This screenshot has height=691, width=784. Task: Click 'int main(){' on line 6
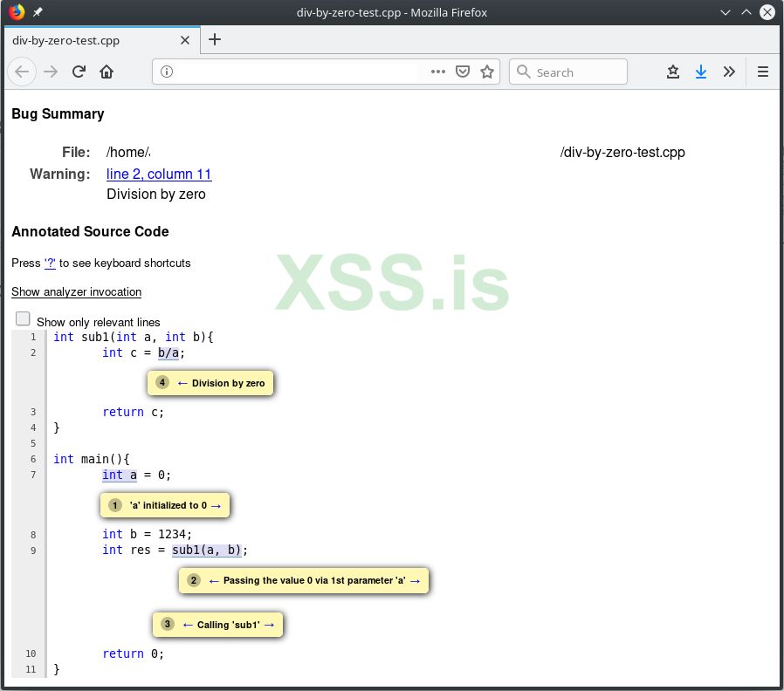(92, 459)
